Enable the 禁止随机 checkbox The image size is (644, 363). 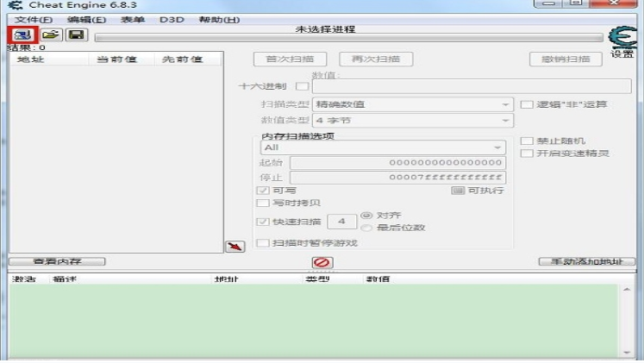click(527, 141)
